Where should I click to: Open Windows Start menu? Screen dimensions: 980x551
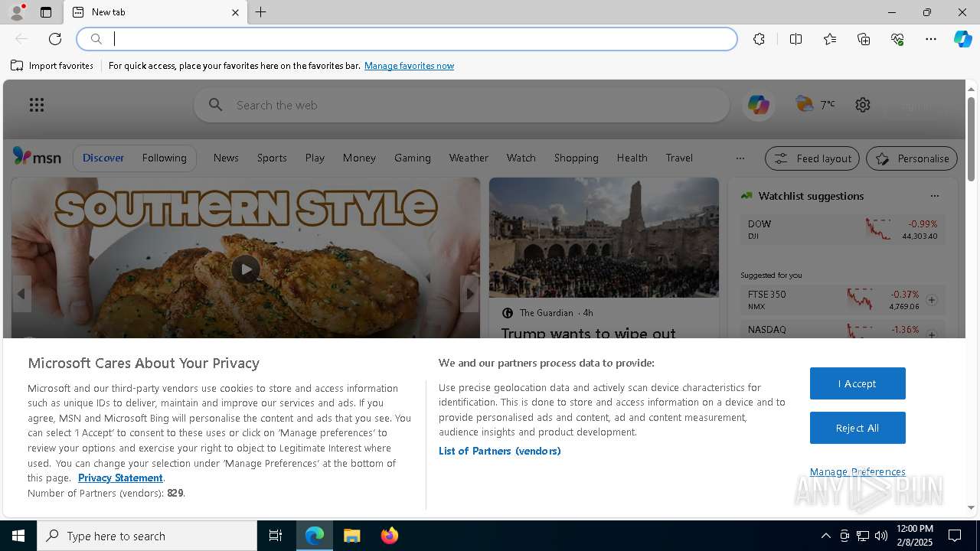pos(18,536)
